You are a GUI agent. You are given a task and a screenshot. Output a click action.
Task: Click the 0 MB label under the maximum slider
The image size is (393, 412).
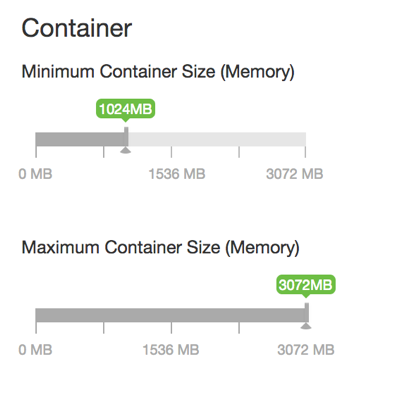(x=35, y=350)
